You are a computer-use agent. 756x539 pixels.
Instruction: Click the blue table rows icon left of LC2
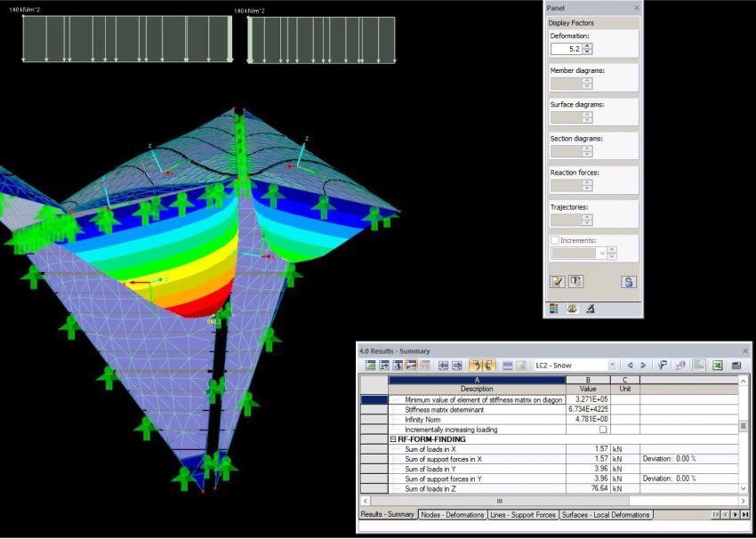[x=507, y=366]
